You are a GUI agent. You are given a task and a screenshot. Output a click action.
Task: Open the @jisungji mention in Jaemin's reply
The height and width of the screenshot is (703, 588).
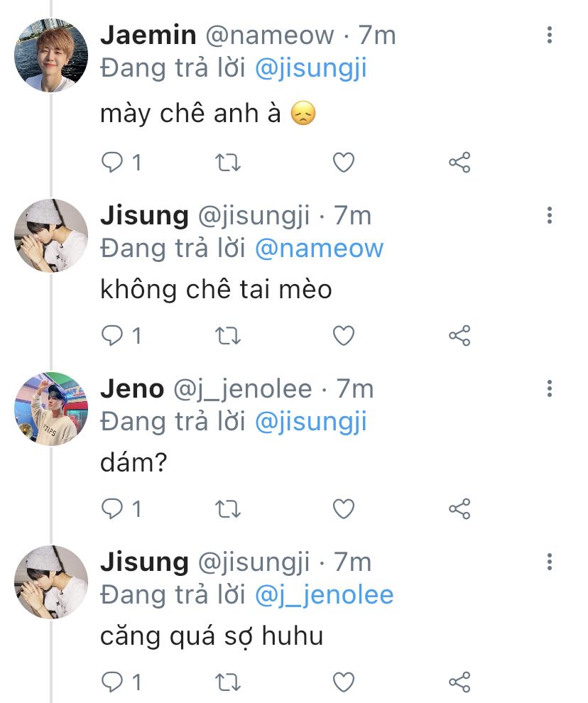click(x=310, y=69)
